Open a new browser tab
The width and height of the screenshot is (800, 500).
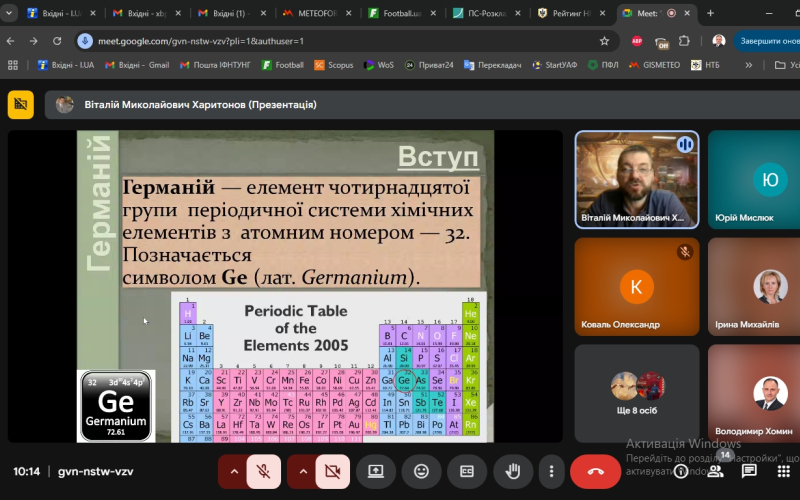point(710,13)
